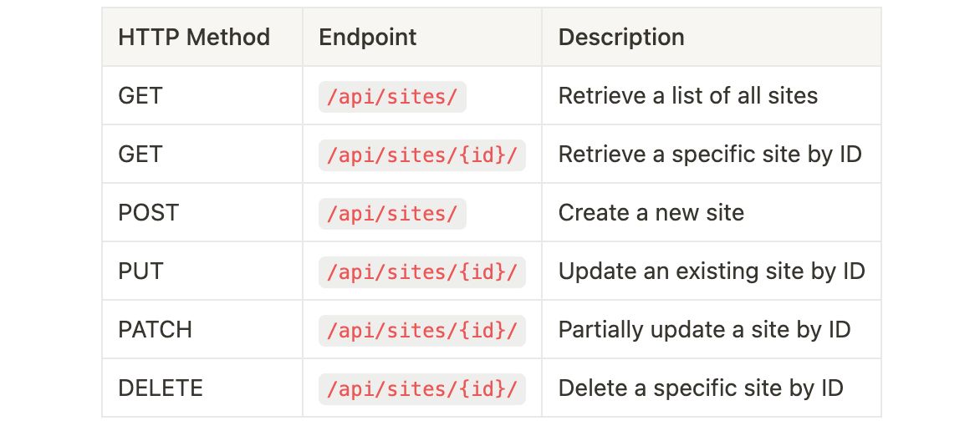Click the HTTP Method column header
The height and width of the screenshot is (426, 980).
(194, 37)
